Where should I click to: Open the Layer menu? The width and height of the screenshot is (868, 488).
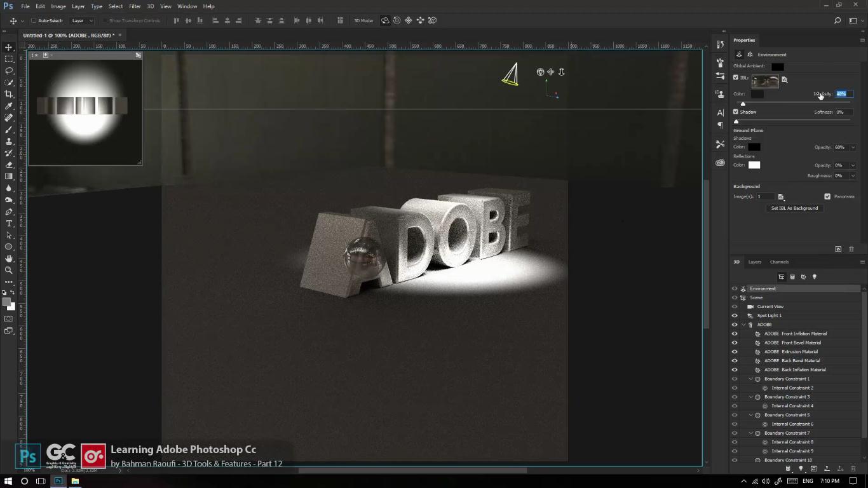point(78,6)
